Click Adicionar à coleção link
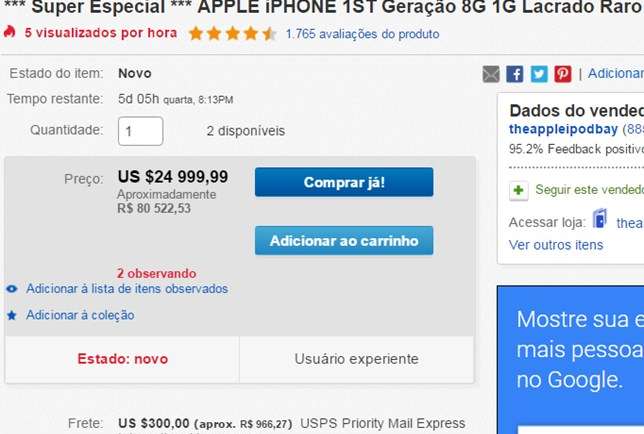 [80, 315]
